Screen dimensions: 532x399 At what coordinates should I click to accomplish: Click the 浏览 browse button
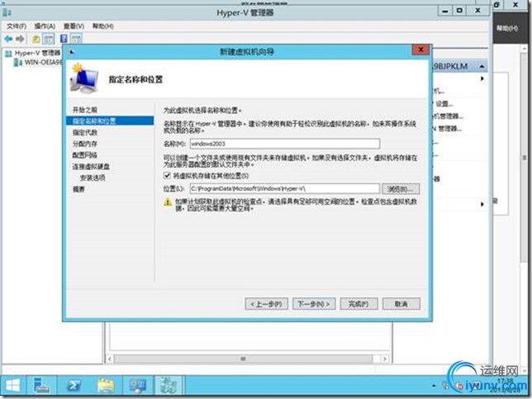tap(401, 188)
